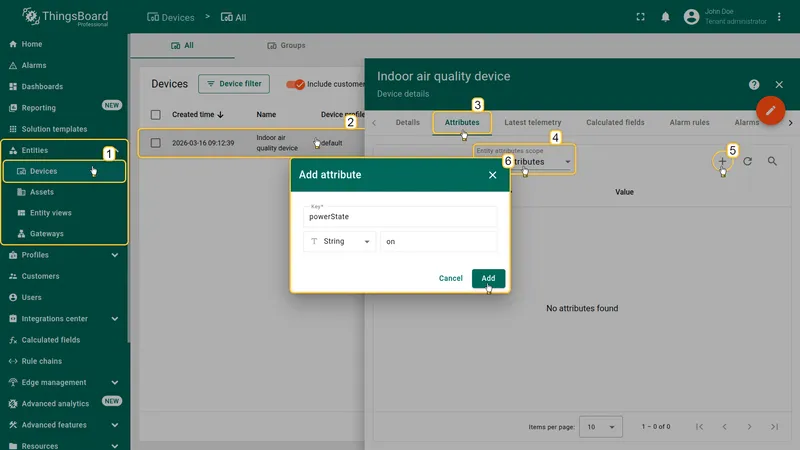Go to next attributes page
This screenshot has width=800, height=450.
pos(749,427)
